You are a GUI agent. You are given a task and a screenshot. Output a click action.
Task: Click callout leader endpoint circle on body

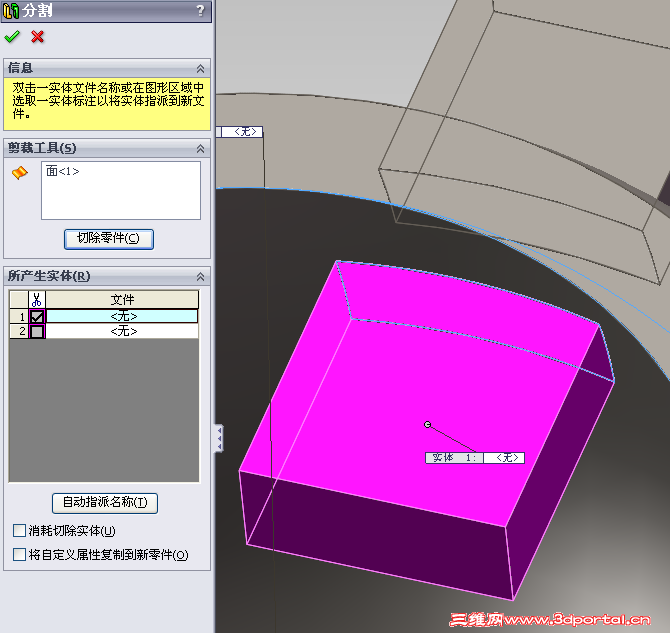[x=427, y=424]
